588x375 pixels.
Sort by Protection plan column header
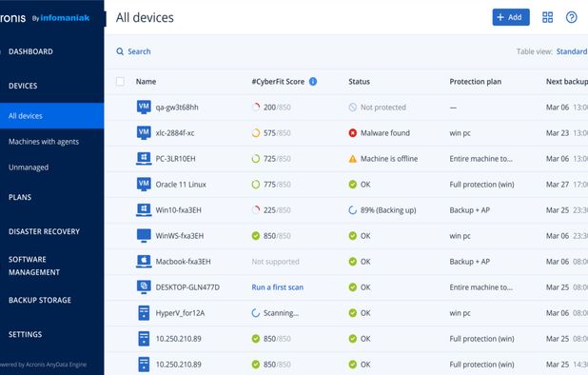(x=475, y=81)
